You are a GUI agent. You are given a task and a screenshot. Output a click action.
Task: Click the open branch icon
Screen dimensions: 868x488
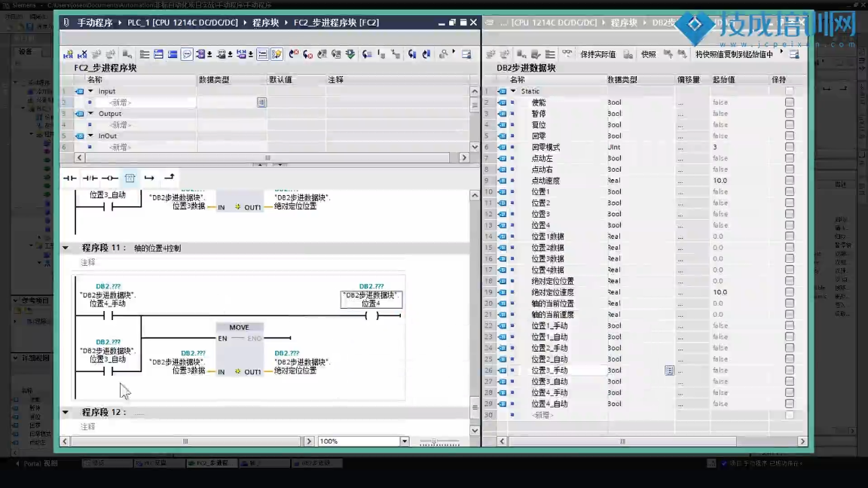149,178
